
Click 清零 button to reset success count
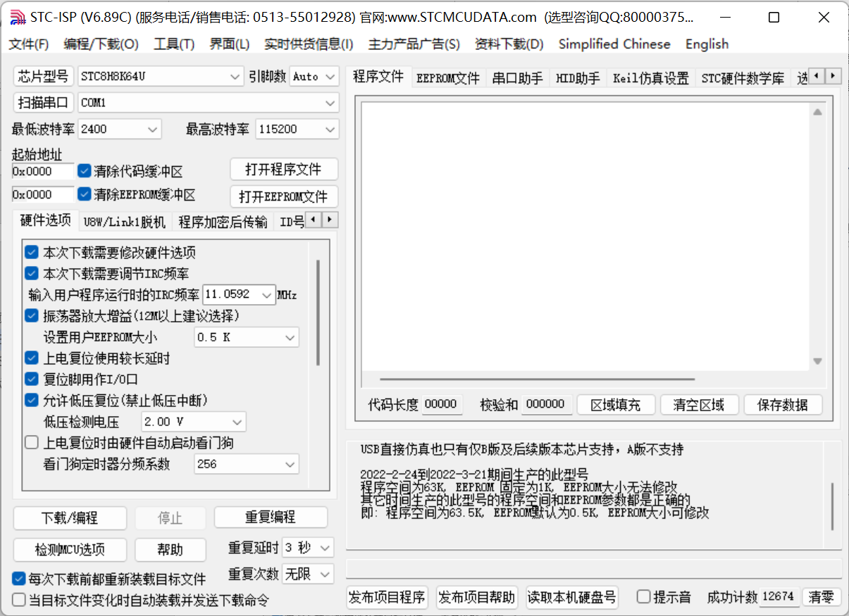821,597
